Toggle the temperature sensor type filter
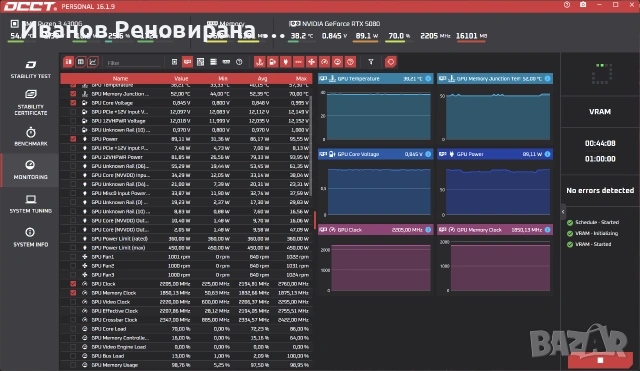This screenshot has height=371, width=640. pyautogui.click(x=260, y=62)
